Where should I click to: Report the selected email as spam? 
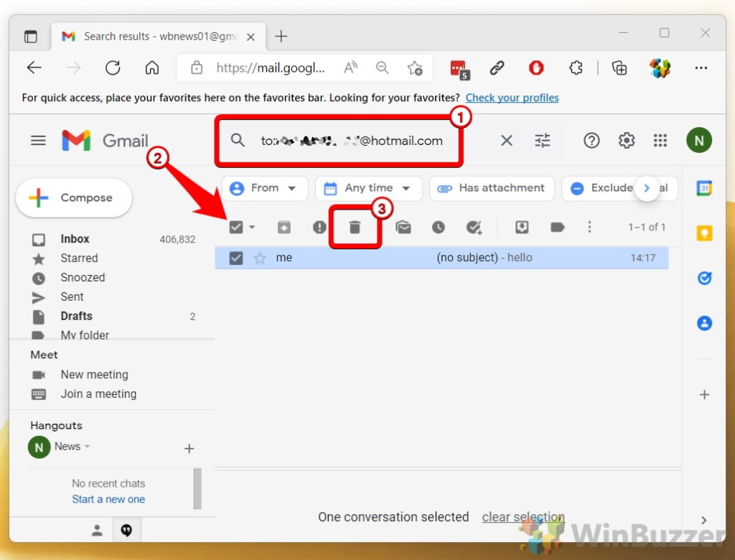[319, 227]
